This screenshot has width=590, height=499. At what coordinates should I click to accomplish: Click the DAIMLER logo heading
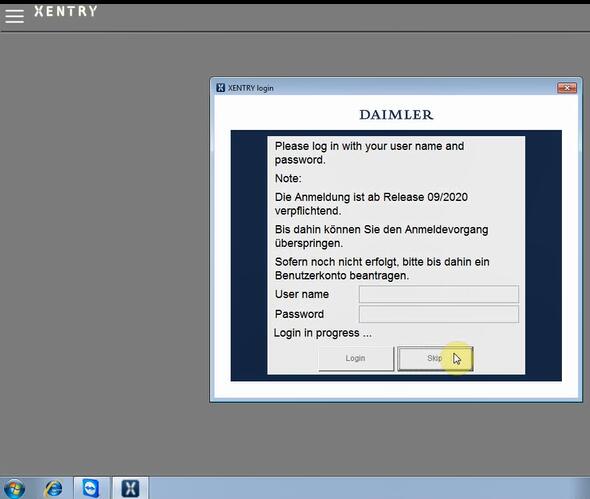tap(396, 114)
